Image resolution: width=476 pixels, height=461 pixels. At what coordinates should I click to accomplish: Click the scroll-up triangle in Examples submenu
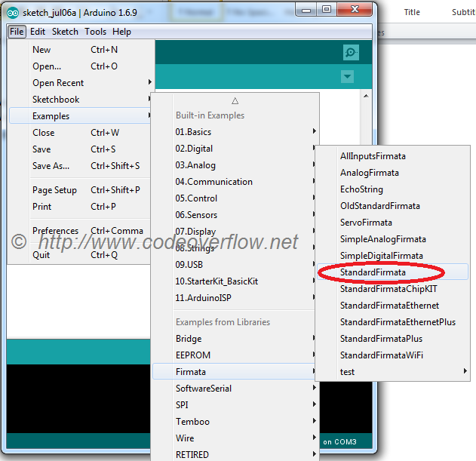[x=235, y=101]
